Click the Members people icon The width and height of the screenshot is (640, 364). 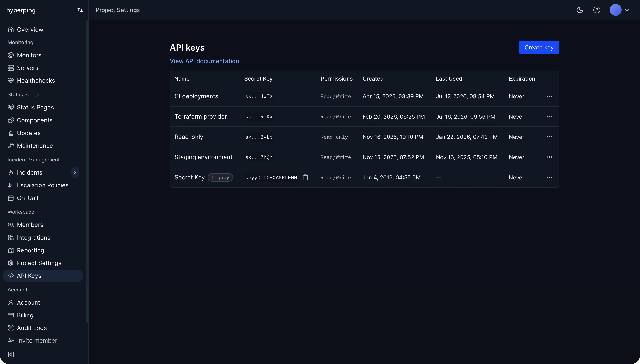pyautogui.click(x=11, y=225)
